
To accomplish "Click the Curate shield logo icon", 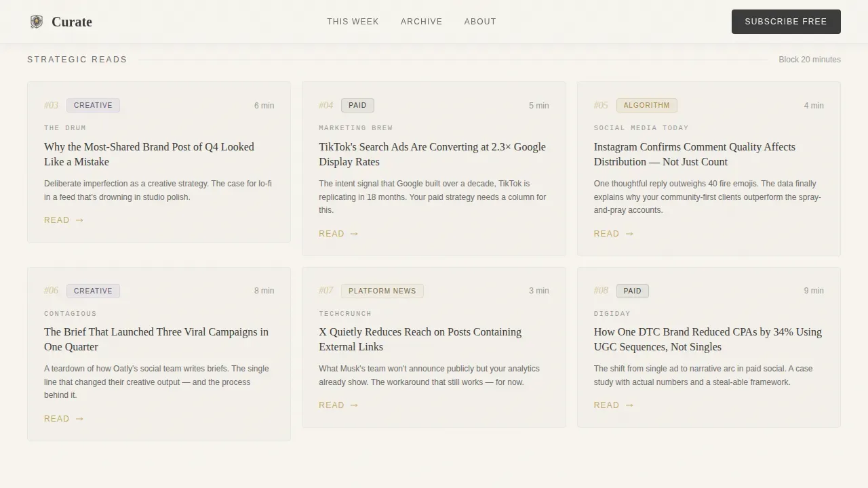I will click(x=37, y=22).
